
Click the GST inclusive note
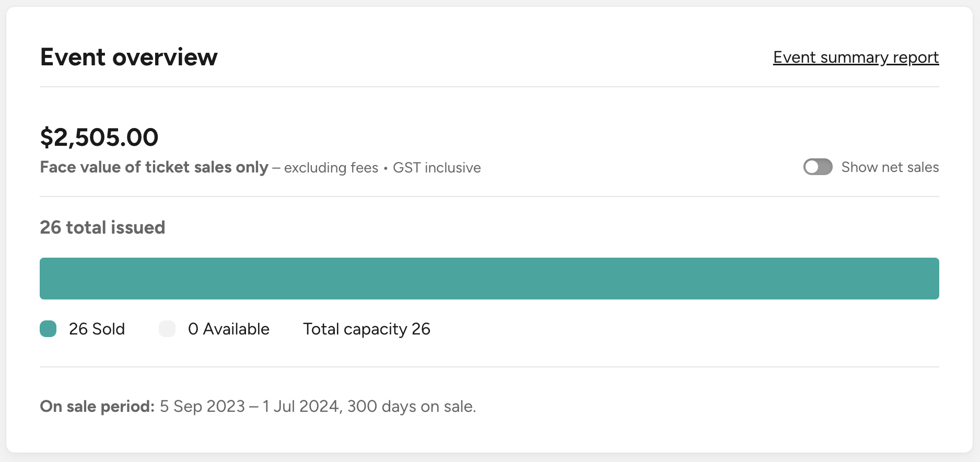tap(437, 168)
